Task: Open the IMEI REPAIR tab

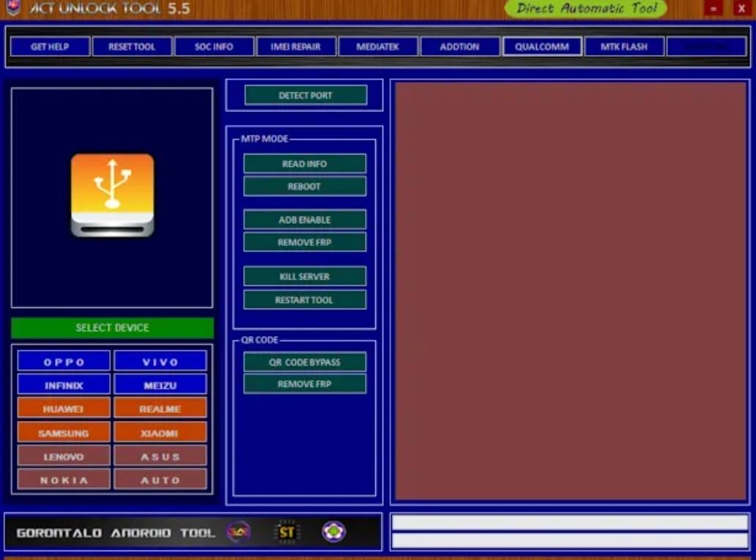Action: (295, 46)
